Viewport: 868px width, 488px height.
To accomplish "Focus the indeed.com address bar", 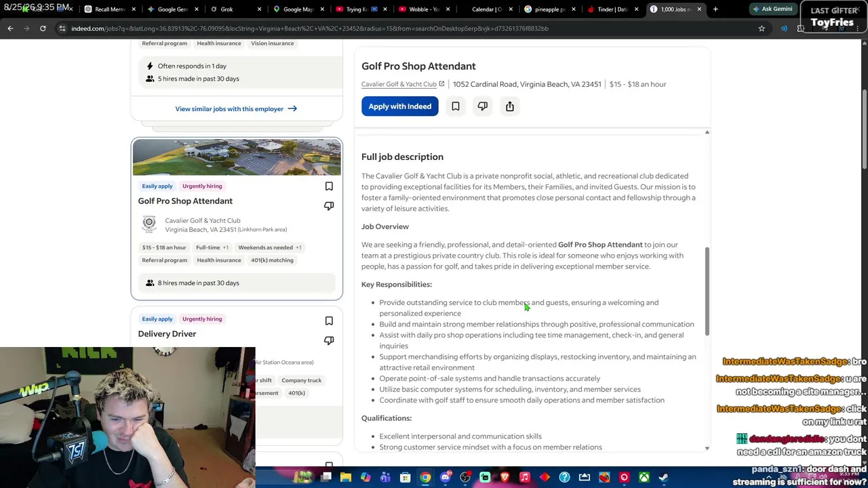I will [407, 28].
